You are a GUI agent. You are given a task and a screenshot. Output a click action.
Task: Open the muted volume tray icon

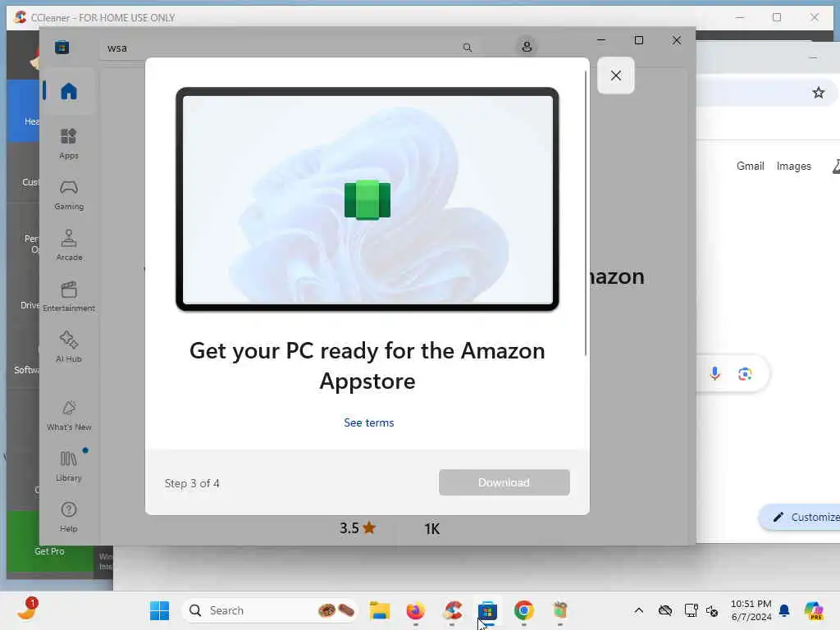pos(712,610)
